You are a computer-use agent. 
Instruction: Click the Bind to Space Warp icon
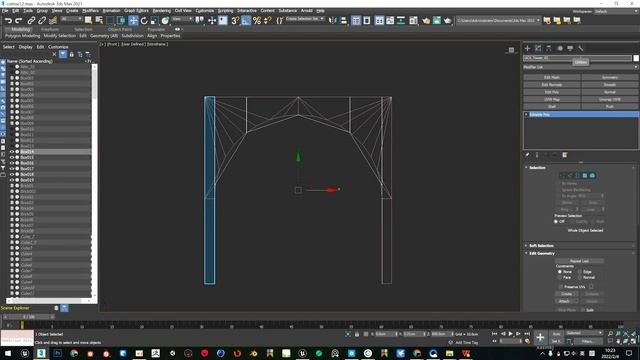click(53, 20)
